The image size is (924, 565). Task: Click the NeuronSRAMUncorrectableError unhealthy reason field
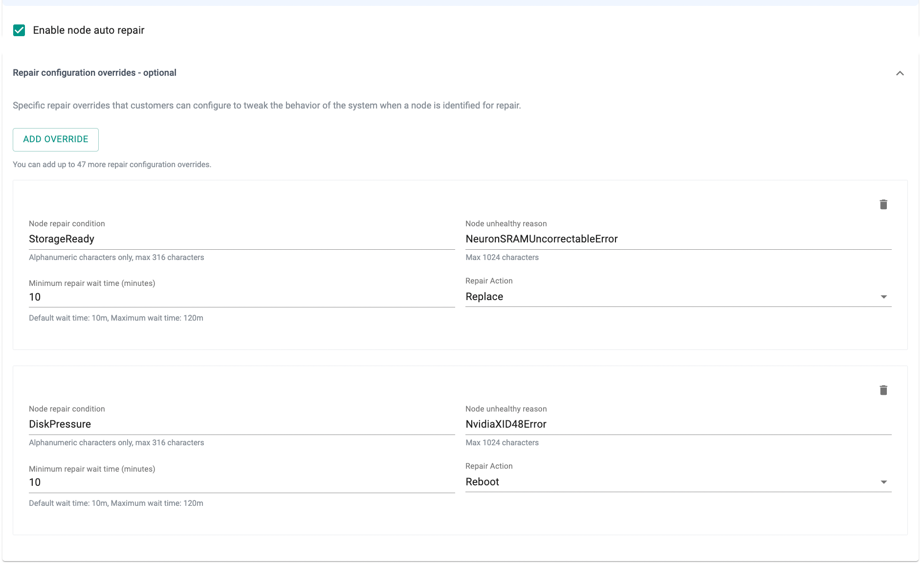[x=678, y=239]
